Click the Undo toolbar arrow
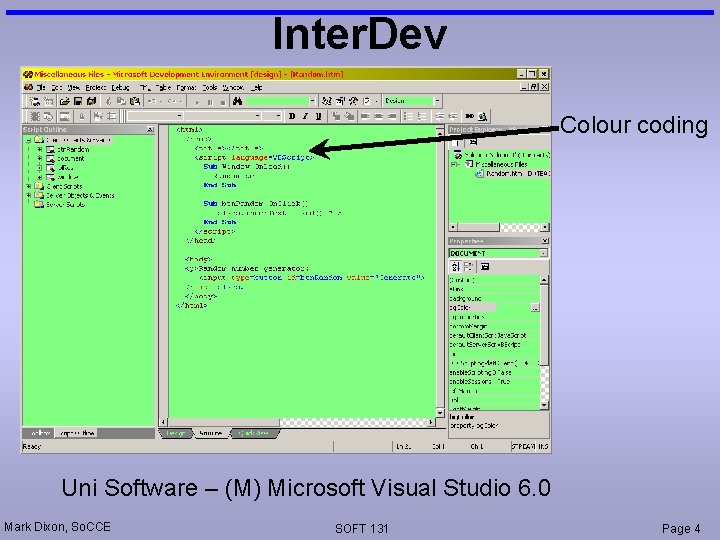The width and height of the screenshot is (720, 540). pyautogui.click(x=152, y=101)
